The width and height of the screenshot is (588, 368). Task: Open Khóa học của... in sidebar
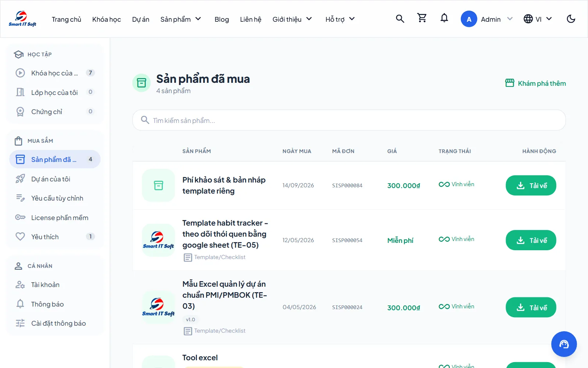click(55, 73)
